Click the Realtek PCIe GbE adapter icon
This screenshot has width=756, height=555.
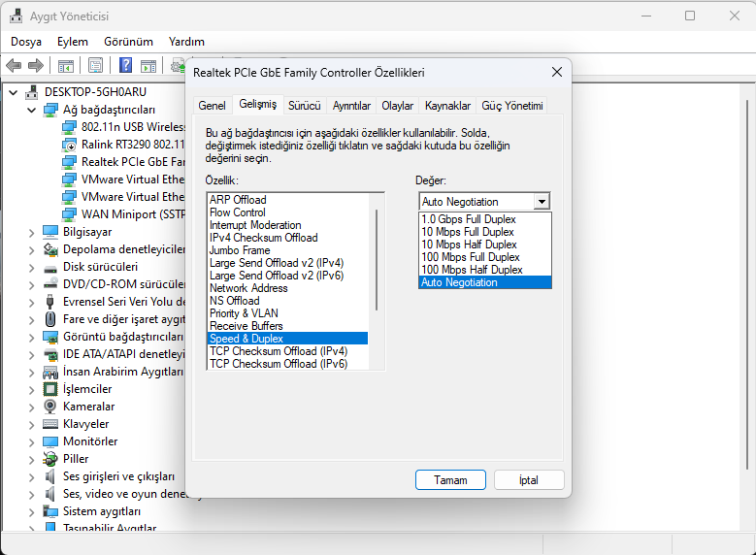pyautogui.click(x=69, y=162)
